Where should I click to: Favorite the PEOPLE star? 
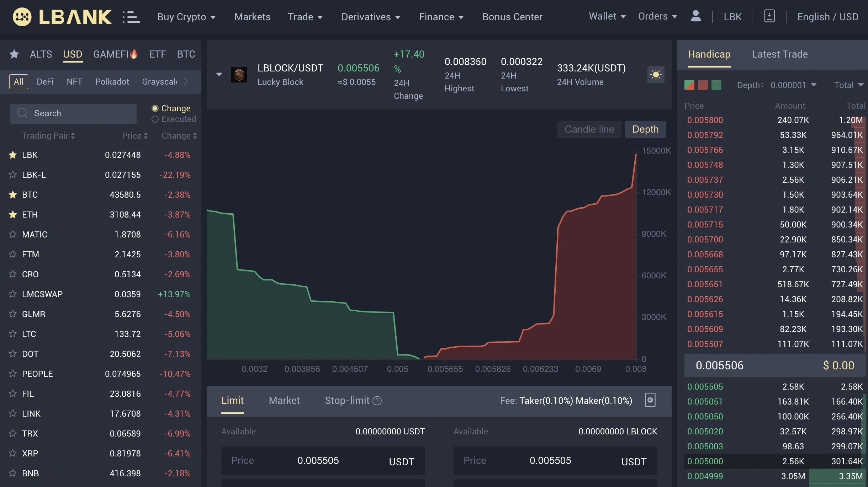[x=13, y=374]
